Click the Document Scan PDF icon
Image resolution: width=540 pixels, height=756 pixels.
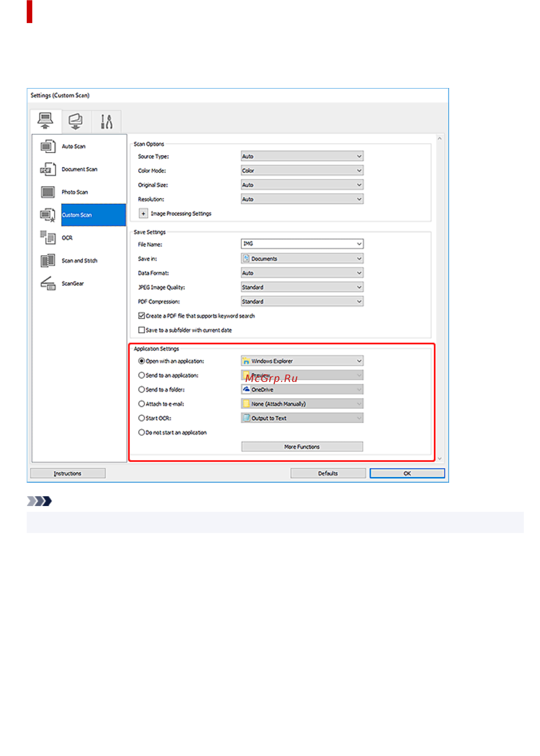pyautogui.click(x=48, y=169)
